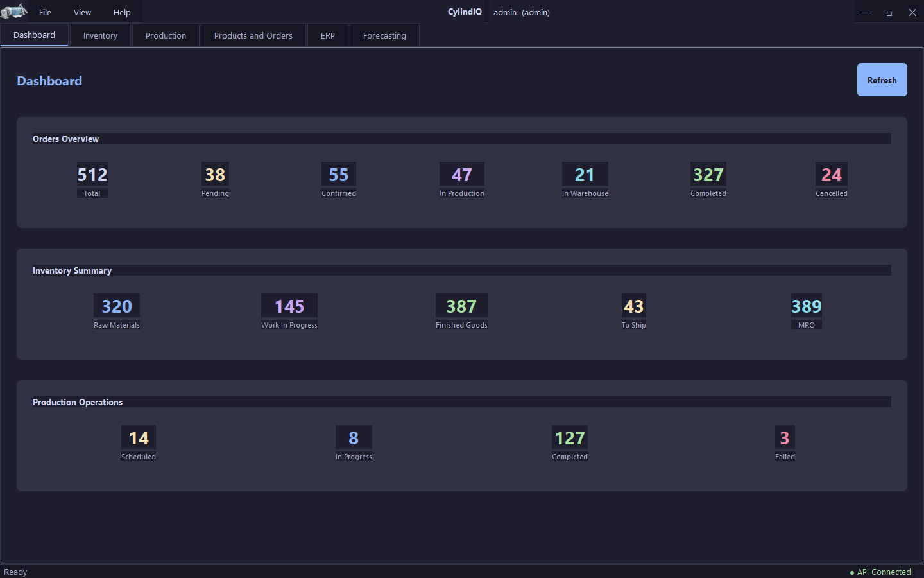Viewport: 924px width, 578px height.
Task: Click the Refresh button
Action: [x=882, y=80]
